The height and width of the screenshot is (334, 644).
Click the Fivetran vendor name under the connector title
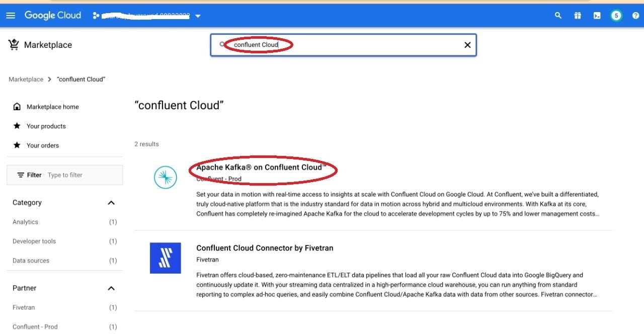207,260
